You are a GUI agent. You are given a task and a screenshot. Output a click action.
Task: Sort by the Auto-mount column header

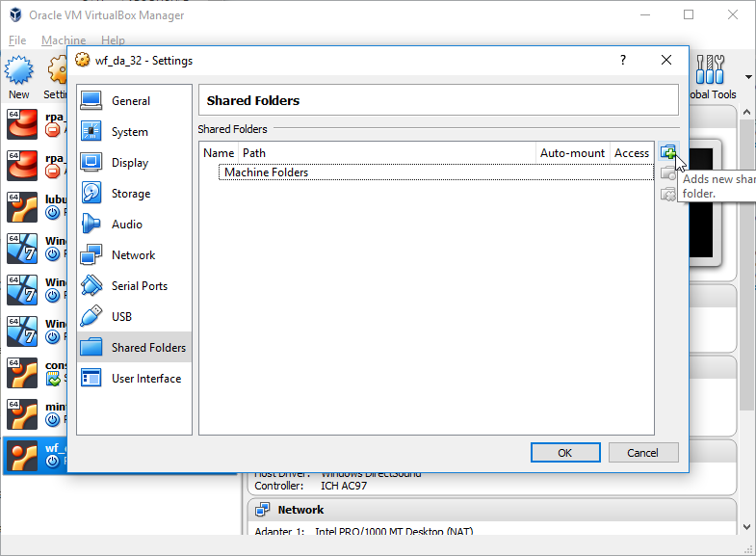coord(572,153)
